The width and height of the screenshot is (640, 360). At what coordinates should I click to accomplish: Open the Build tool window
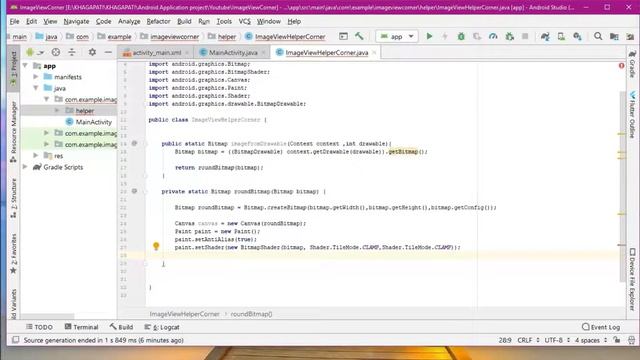pyautogui.click(x=121, y=327)
